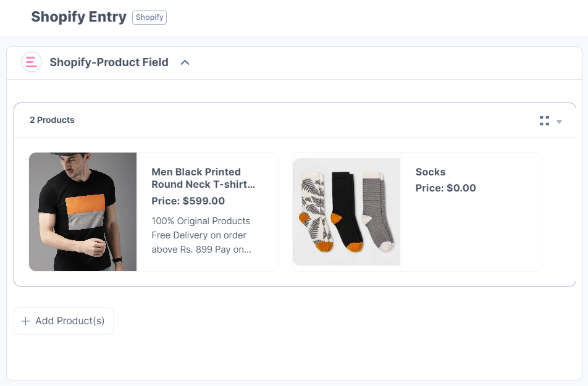This screenshot has height=386, width=588.
Task: Click the grid layout icon in Products header
Action: pyautogui.click(x=544, y=121)
